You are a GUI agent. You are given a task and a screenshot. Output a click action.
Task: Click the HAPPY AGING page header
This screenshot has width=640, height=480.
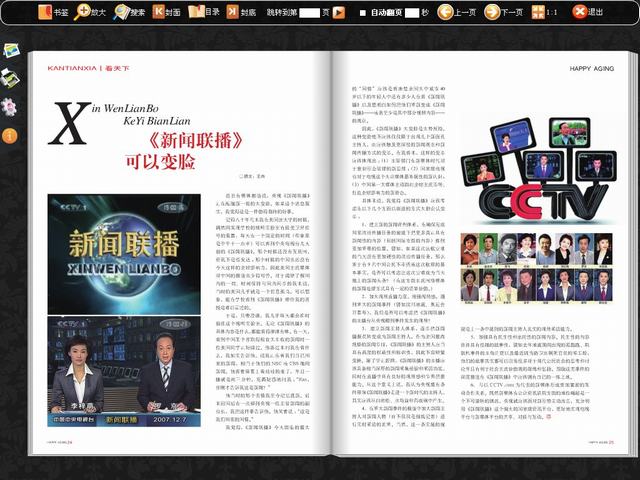591,69
